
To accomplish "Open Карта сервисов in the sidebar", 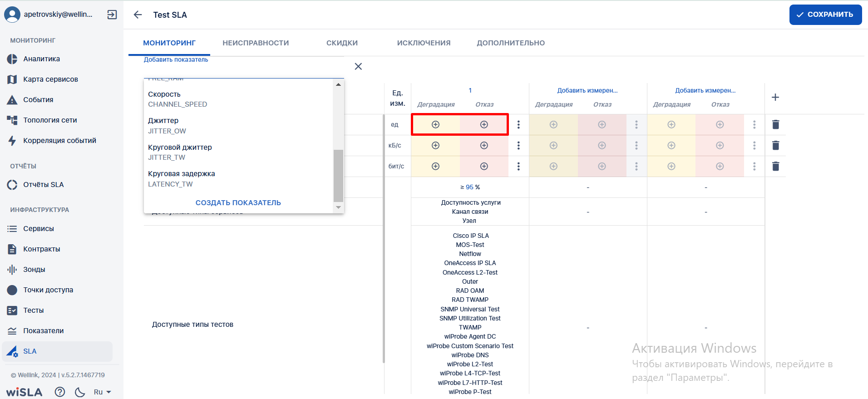I will point(51,79).
